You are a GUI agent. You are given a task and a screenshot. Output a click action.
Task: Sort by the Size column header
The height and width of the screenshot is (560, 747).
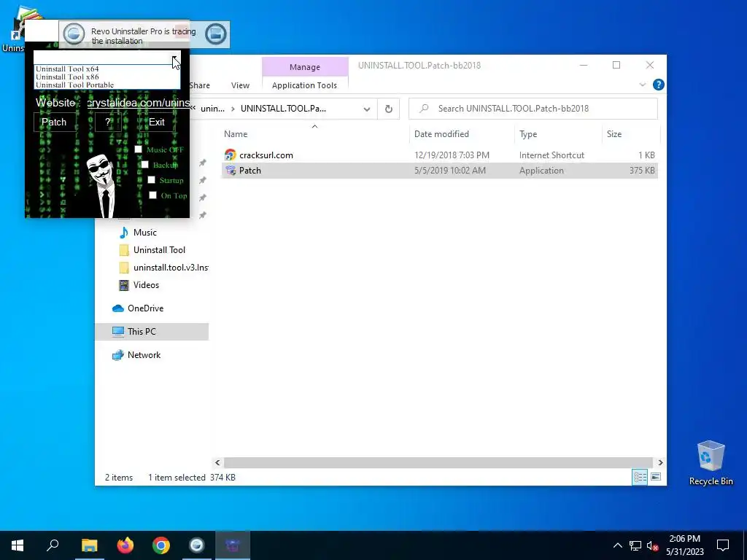tap(614, 134)
